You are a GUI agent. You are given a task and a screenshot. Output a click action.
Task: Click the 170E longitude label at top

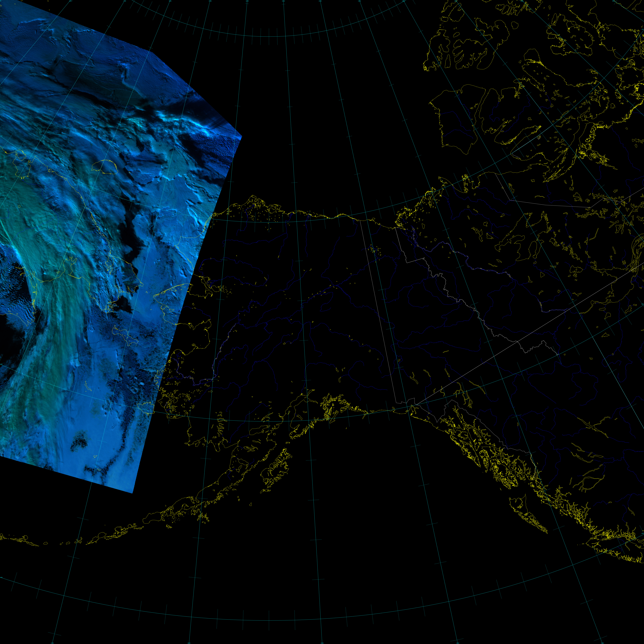coord(125,1)
